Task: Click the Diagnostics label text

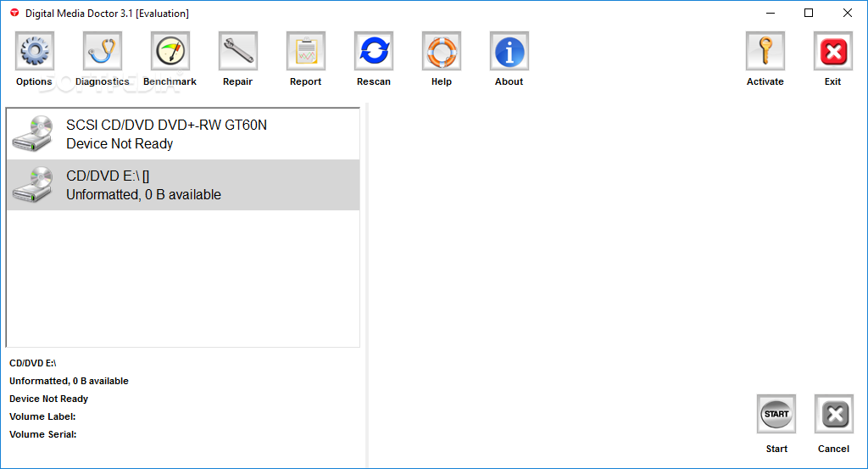Action: pos(103,81)
